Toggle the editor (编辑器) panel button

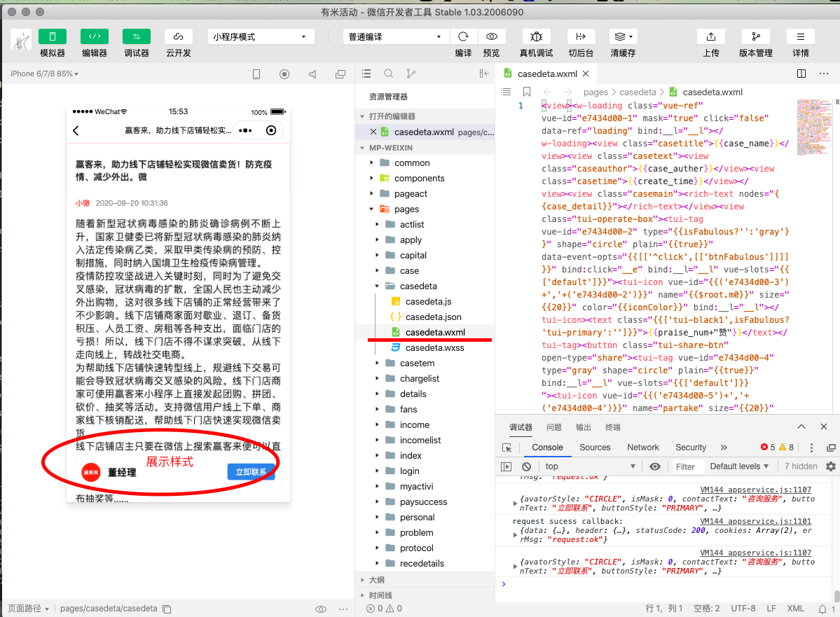point(95,36)
